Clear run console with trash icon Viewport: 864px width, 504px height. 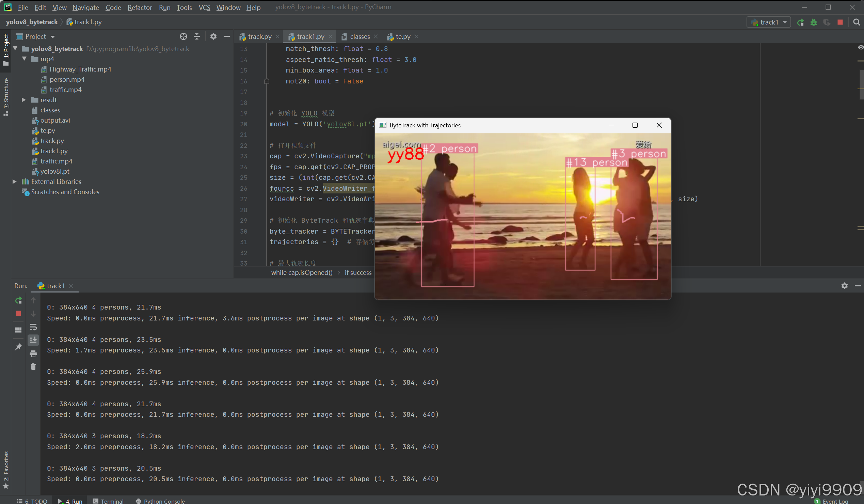click(33, 366)
